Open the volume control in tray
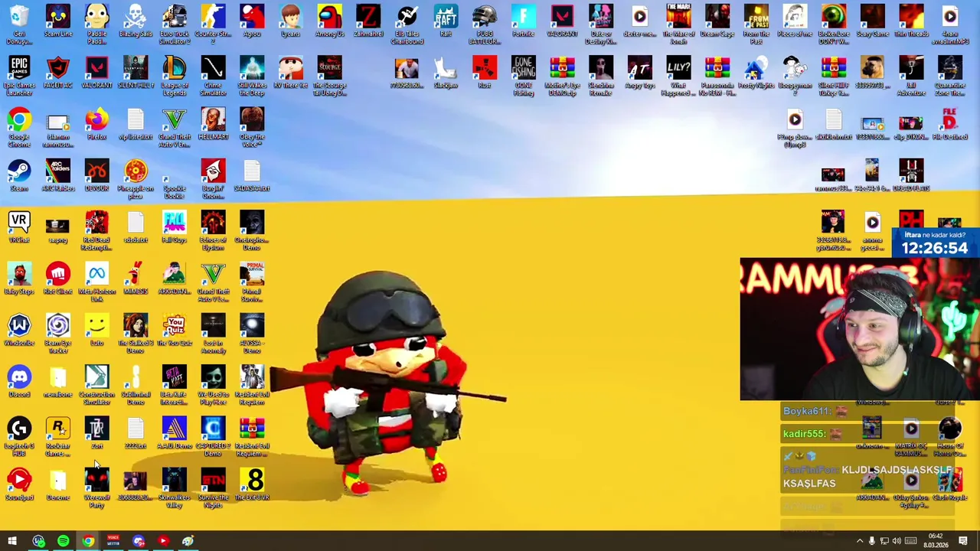Screen dimensions: 980x551 [x=897, y=542]
